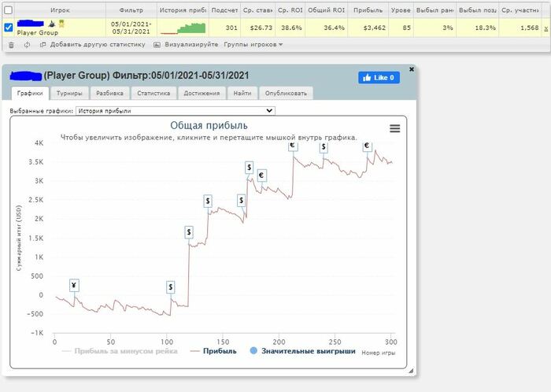Switch to the 'Турниры' tab
This screenshot has height=392, width=551.
[69, 93]
